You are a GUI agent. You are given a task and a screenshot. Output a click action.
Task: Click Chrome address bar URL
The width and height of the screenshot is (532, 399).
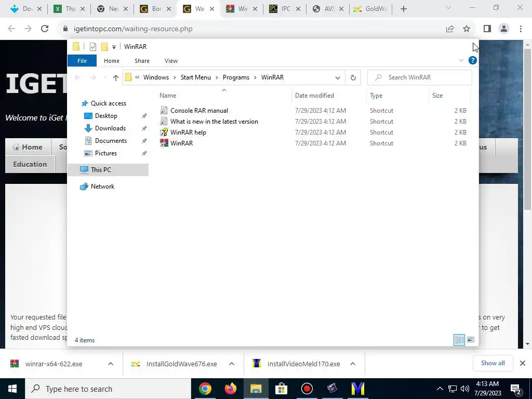(x=133, y=29)
